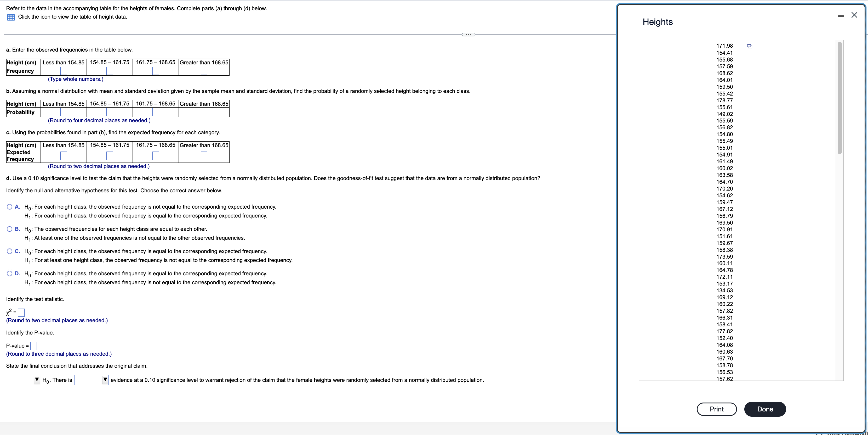
Task: Select hypothesis option B radio button
Action: pos(9,229)
